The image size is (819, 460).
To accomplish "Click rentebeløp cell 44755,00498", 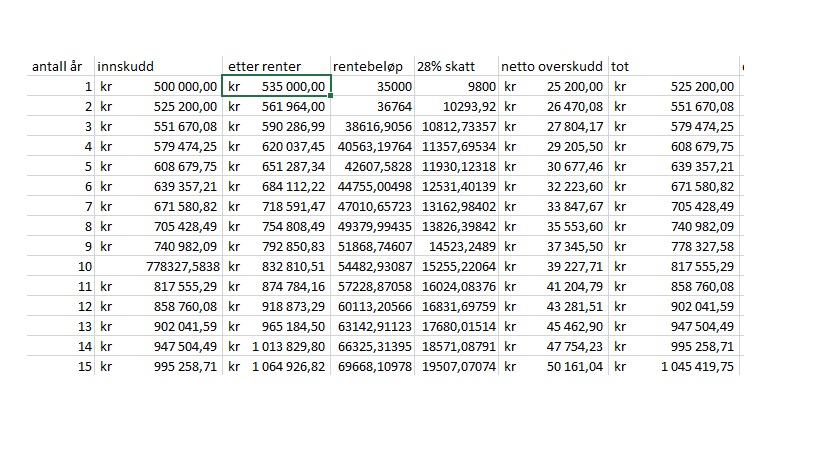I will pos(372,186).
